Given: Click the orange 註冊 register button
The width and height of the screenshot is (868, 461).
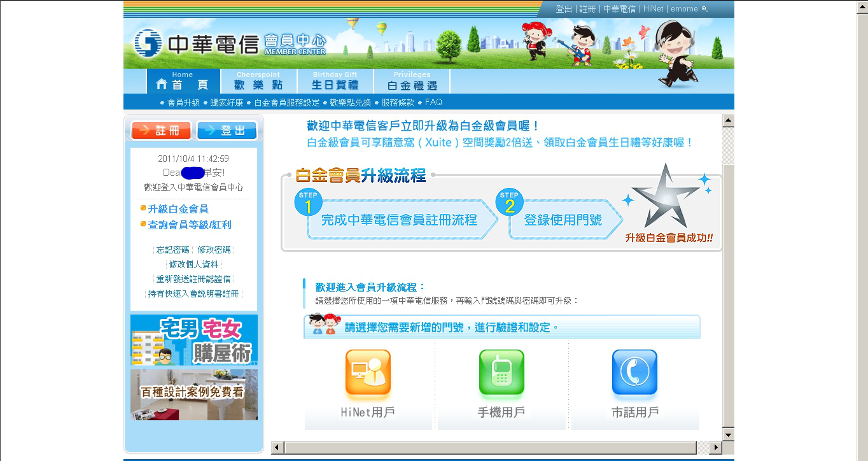Looking at the screenshot, I should [162, 130].
